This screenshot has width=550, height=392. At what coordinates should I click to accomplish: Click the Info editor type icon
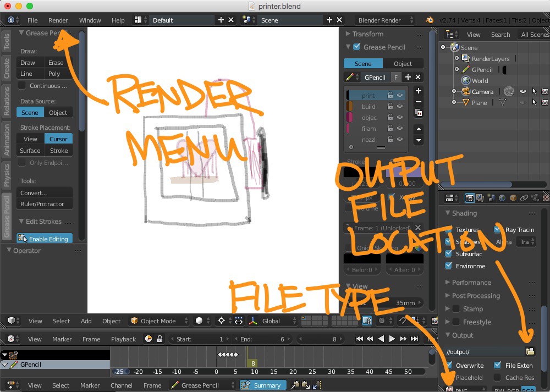[13, 20]
